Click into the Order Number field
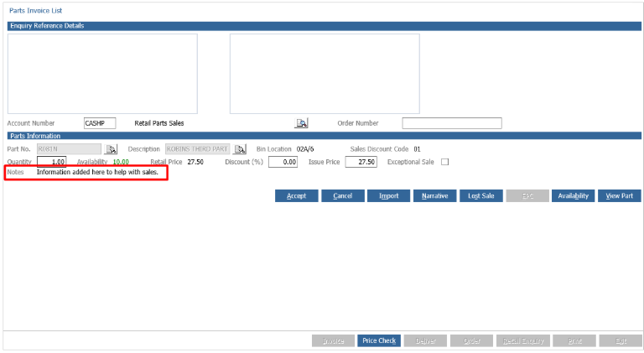644x353 pixels. pos(452,123)
